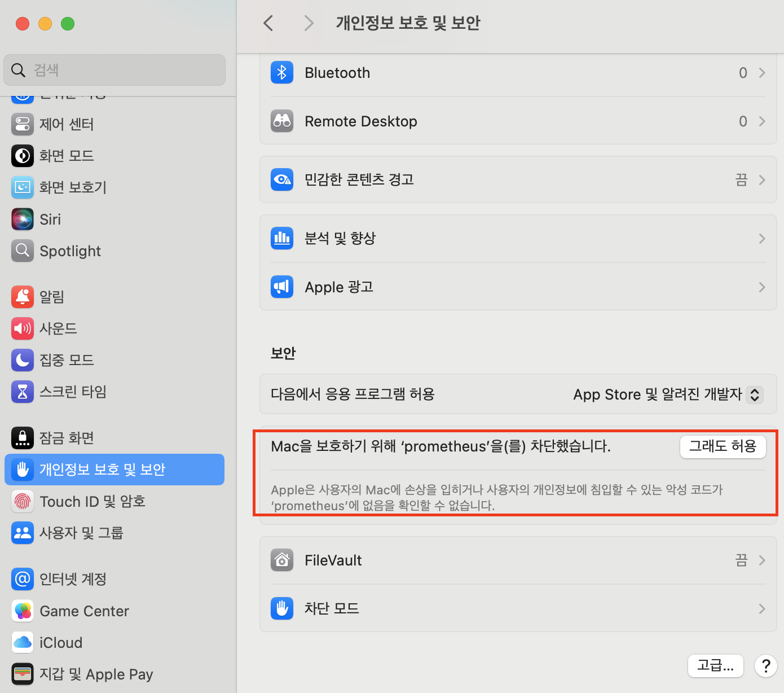
Task: Click the 보안 section heading
Action: (283, 353)
